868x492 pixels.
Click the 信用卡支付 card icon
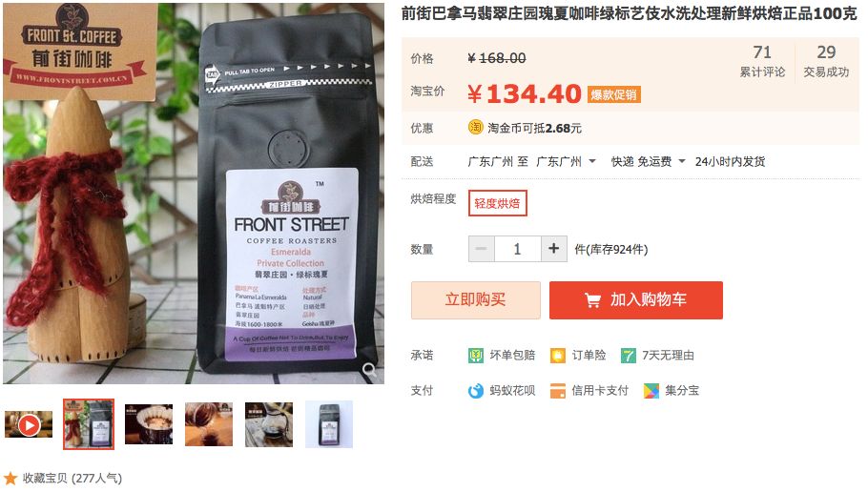coord(557,391)
